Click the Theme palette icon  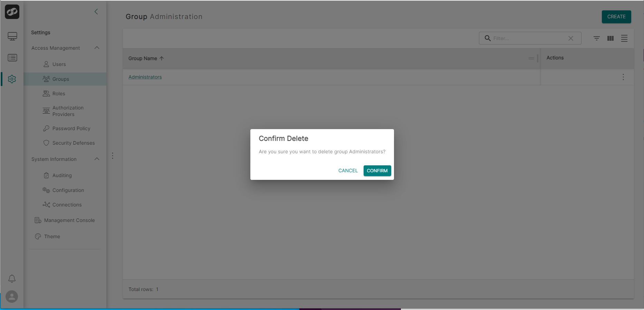coord(38,236)
